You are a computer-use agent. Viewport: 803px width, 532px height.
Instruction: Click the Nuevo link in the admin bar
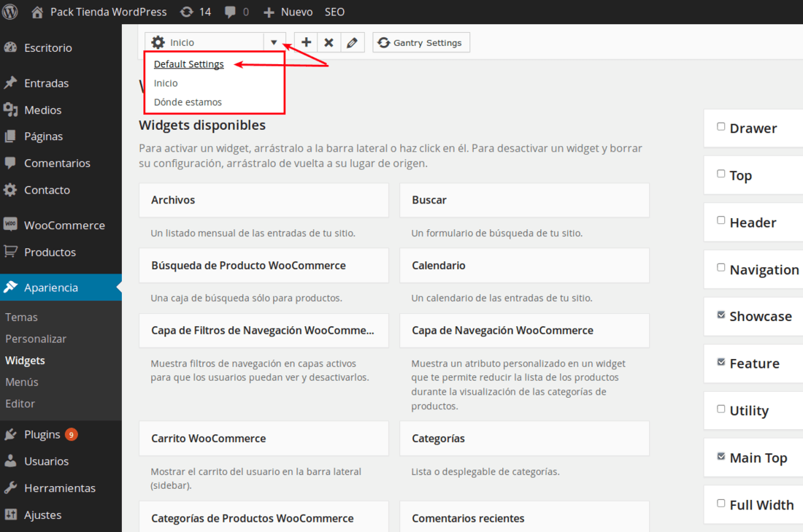click(296, 12)
